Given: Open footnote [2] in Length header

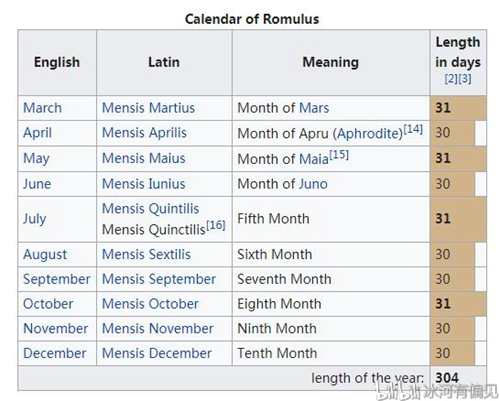Looking at the screenshot, I should 451,79.
